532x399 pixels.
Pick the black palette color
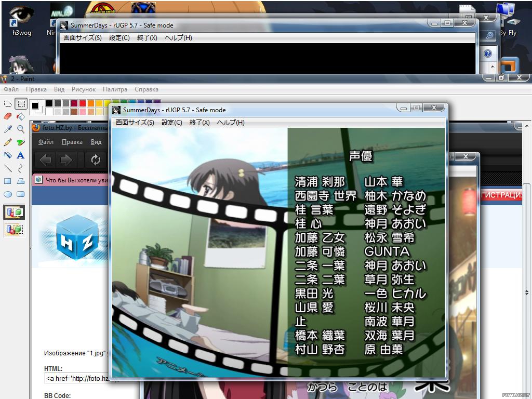coord(49,103)
